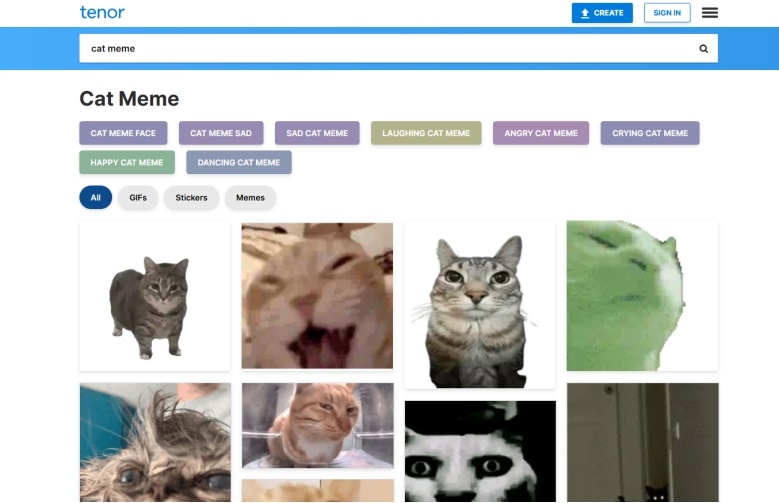The width and height of the screenshot is (779, 503).
Task: Click the Create upload button
Action: click(x=602, y=13)
